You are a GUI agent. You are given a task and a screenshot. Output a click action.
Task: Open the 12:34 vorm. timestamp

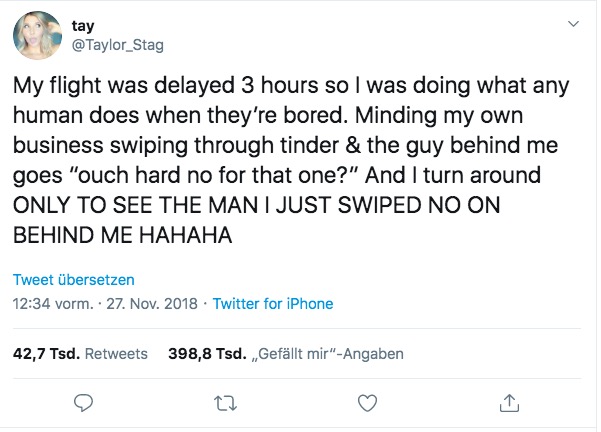(53, 304)
